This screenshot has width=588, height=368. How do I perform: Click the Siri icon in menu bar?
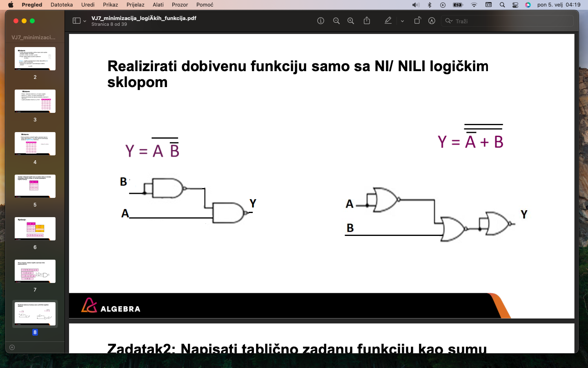[x=528, y=4]
